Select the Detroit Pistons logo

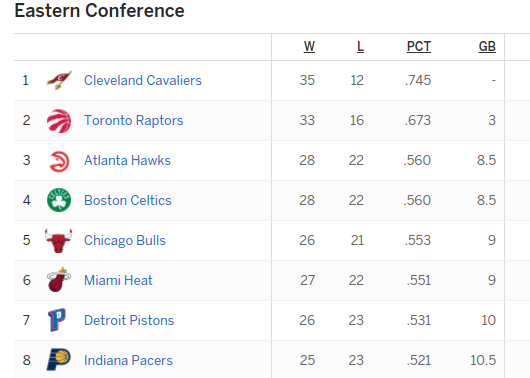coord(57,320)
